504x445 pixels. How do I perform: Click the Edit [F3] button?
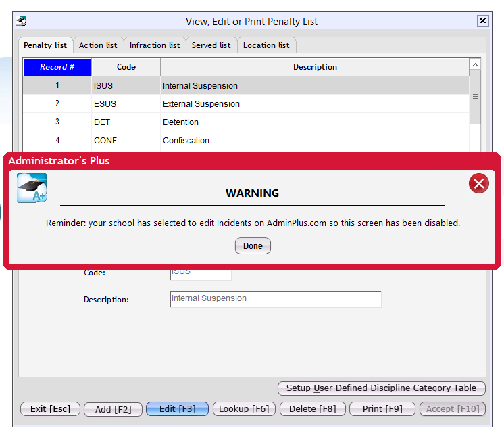point(177,409)
